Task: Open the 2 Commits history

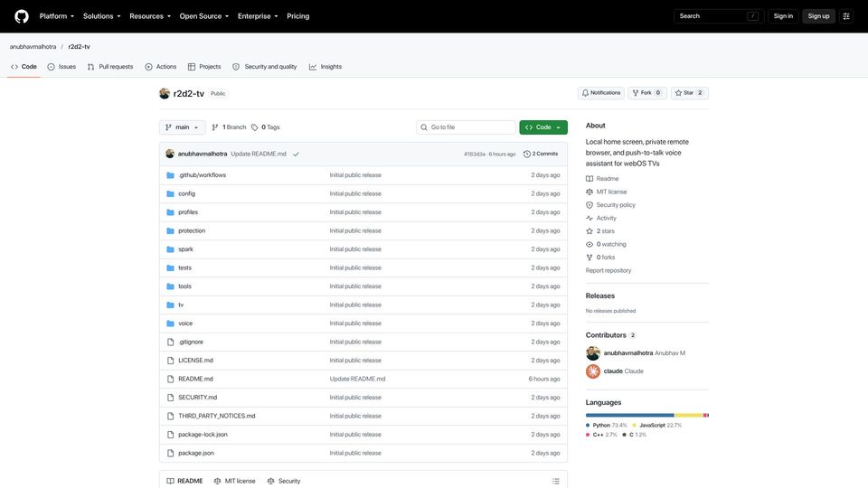Action: pos(541,154)
